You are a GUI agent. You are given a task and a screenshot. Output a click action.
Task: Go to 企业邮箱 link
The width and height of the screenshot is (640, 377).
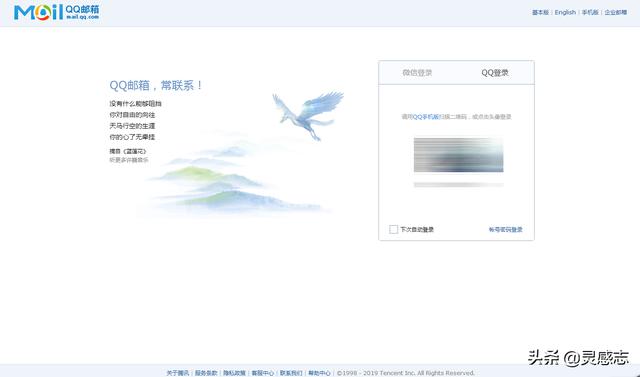click(616, 13)
